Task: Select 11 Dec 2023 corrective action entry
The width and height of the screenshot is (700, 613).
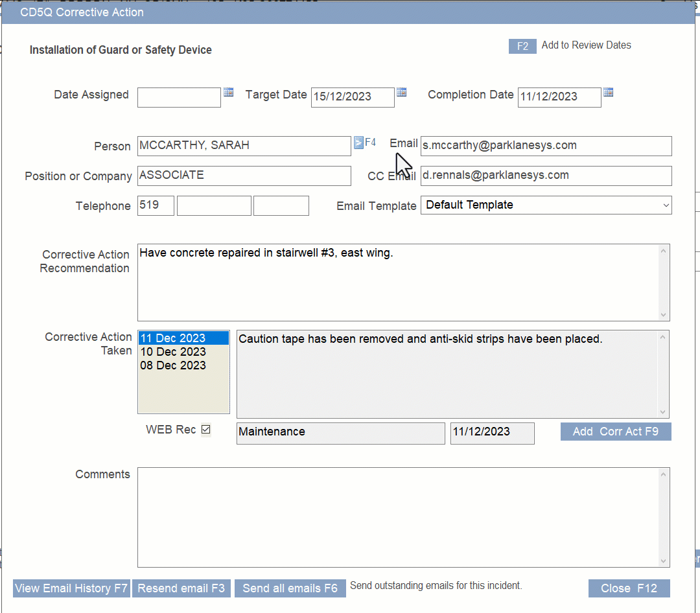Action: (x=183, y=338)
